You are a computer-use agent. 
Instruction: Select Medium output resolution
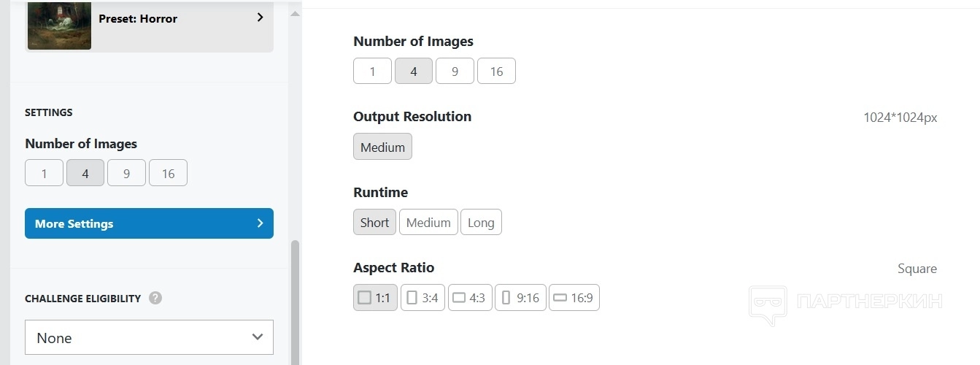382,147
